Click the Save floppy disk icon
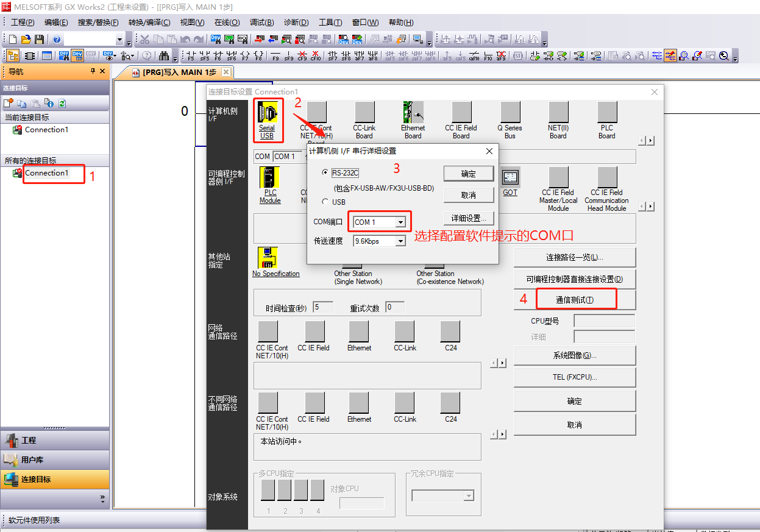Viewport: 760px width, 532px height. click(40, 40)
